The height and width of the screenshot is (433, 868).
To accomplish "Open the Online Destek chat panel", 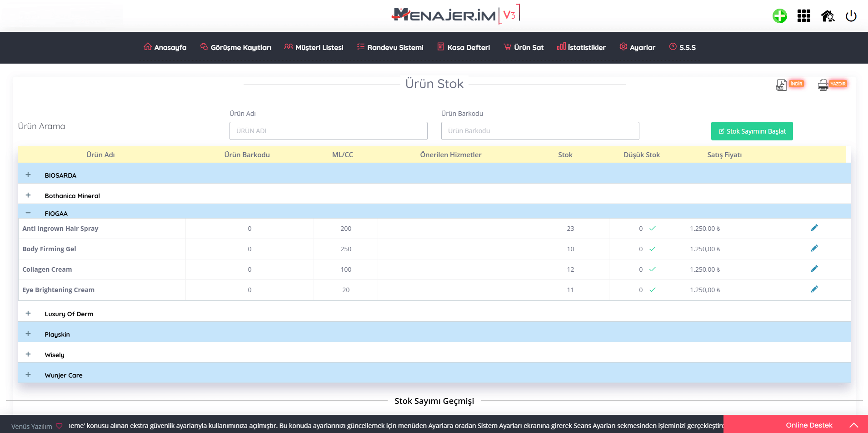I will coord(809,425).
